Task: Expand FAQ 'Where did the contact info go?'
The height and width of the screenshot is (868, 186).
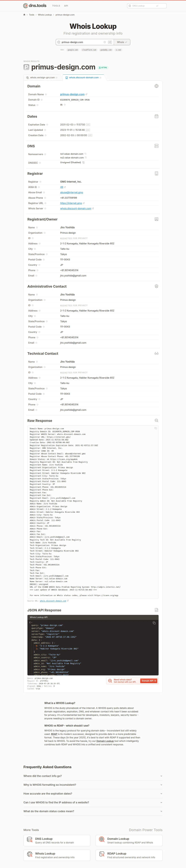Action: [93, 776]
